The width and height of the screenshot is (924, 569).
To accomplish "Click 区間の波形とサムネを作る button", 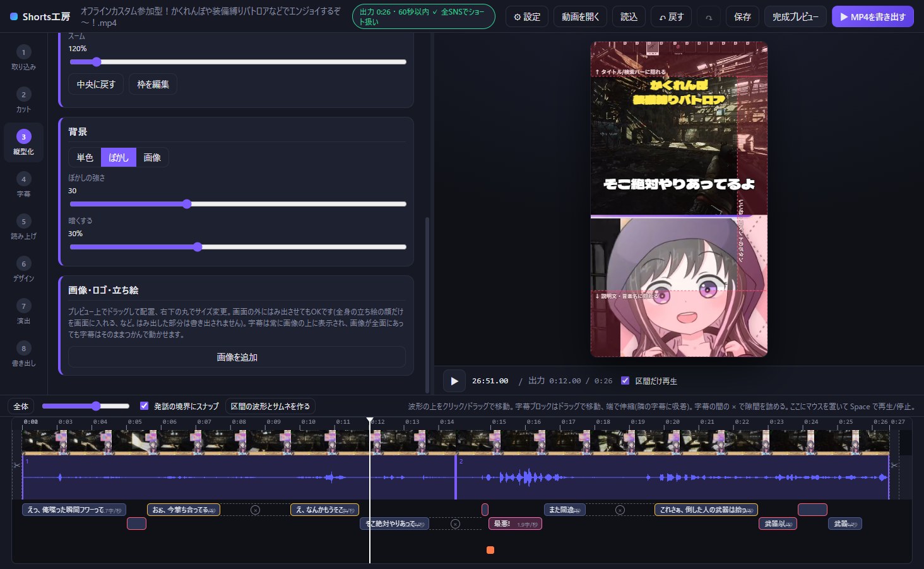I will pyautogui.click(x=270, y=406).
